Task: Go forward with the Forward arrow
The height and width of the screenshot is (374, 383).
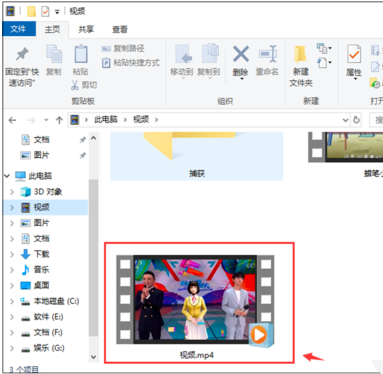Action: pyautogui.click(x=31, y=120)
